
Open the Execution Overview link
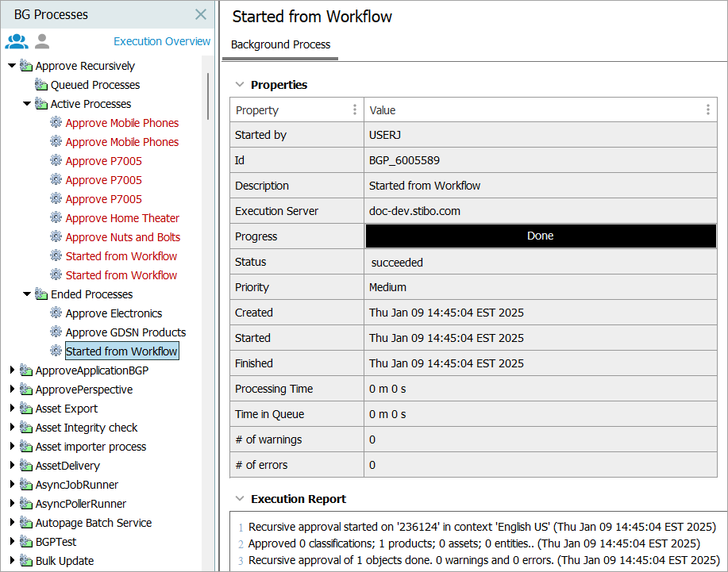[161, 41]
